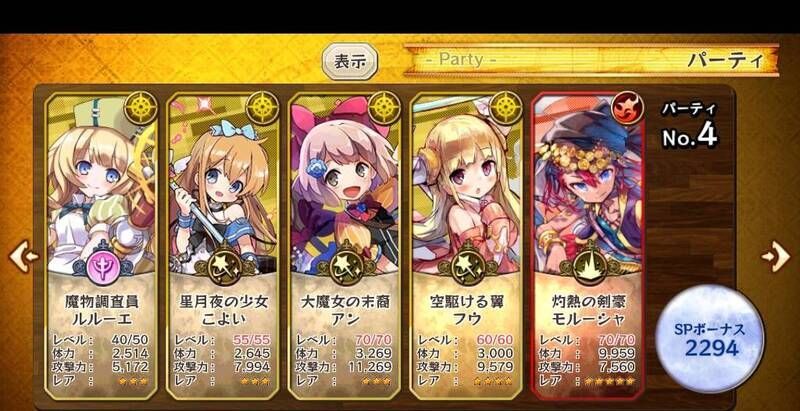Tap the パーティ header banner

click(591, 60)
